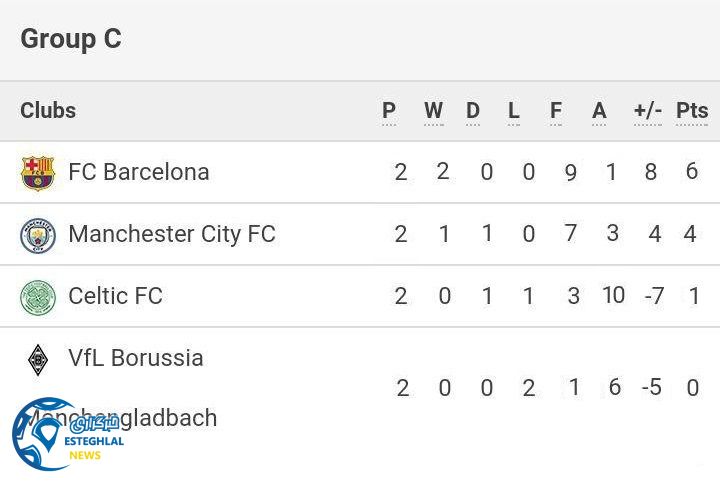
Task: Click the Borussia Mönchengladbach club crest
Action: (38, 360)
